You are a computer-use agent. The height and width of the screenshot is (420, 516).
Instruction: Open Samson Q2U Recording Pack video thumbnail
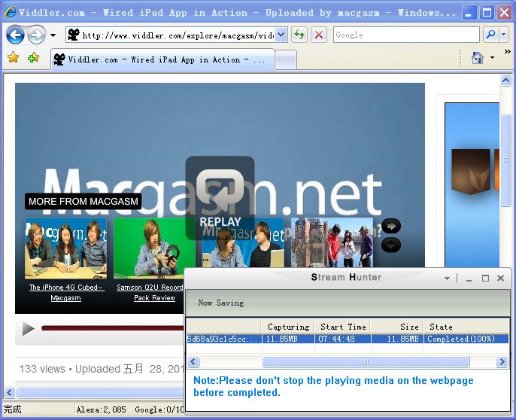point(155,248)
